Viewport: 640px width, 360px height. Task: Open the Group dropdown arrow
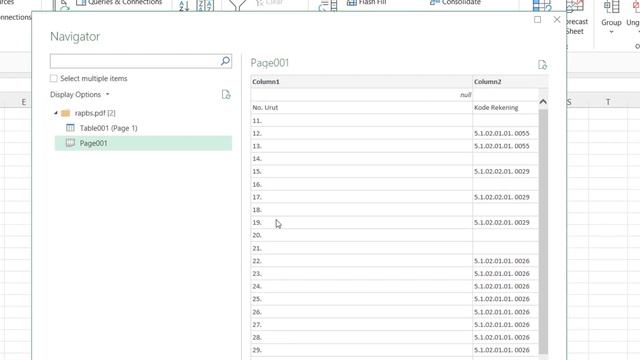pos(611,32)
